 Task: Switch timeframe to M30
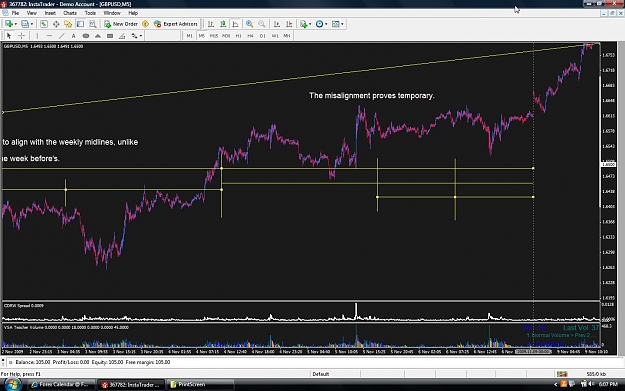tap(226, 36)
